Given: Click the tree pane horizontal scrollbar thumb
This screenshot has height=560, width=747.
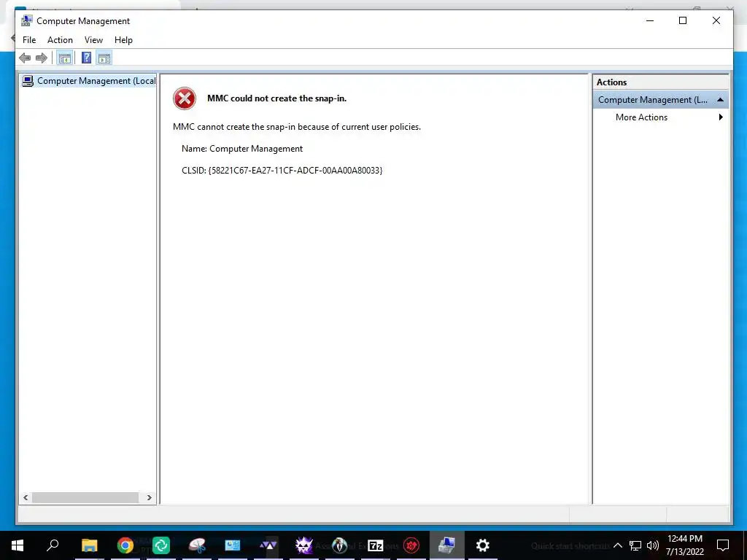Looking at the screenshot, I should click(x=85, y=497).
